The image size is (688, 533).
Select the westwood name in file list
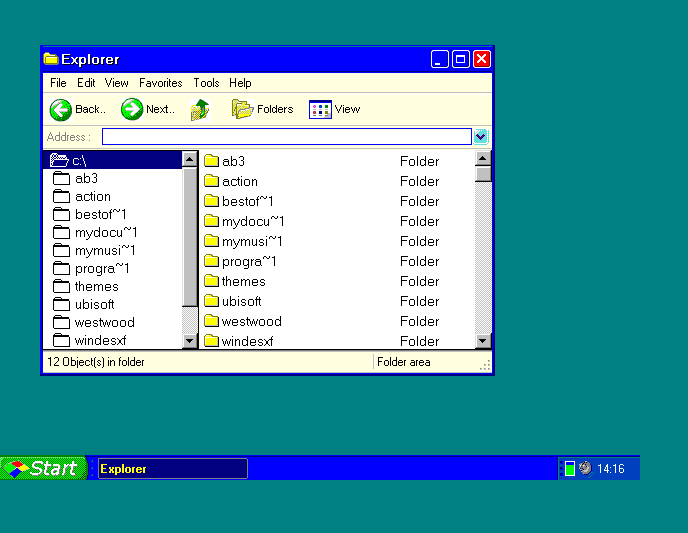pos(251,322)
